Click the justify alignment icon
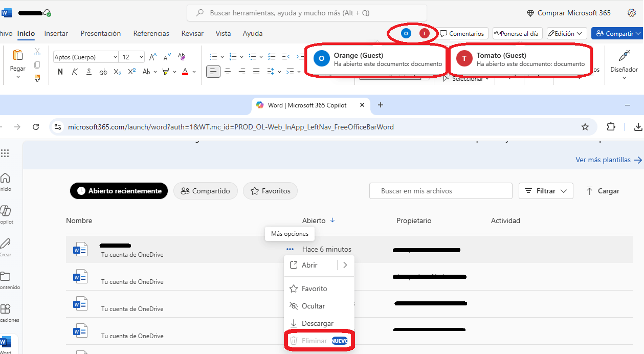This screenshot has height=354, width=644. pos(256,72)
